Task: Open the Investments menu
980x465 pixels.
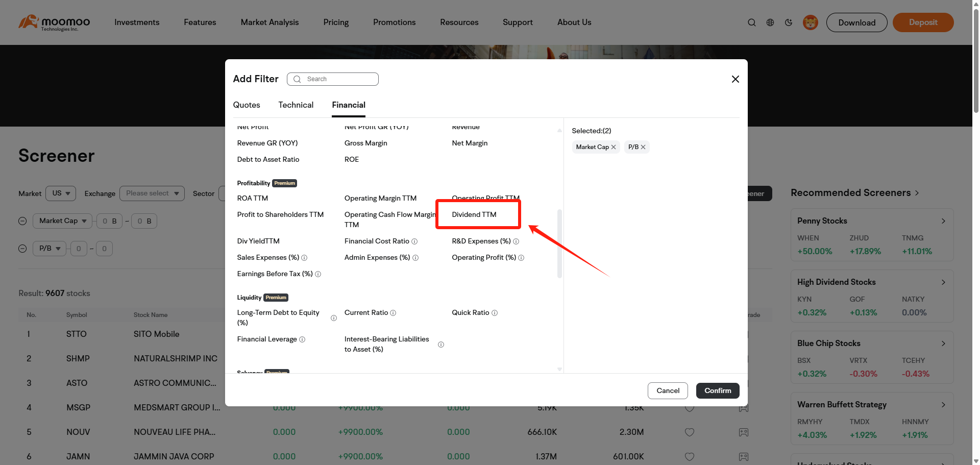Action: [137, 22]
